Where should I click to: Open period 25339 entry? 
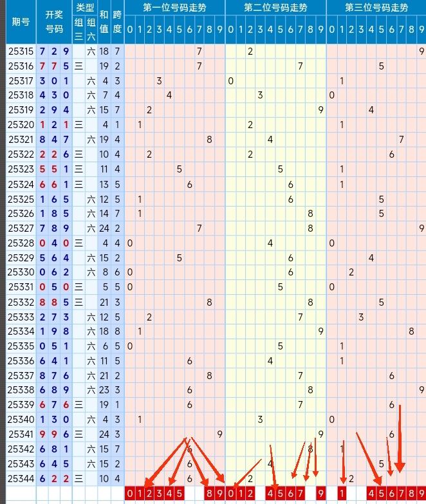(x=21, y=405)
